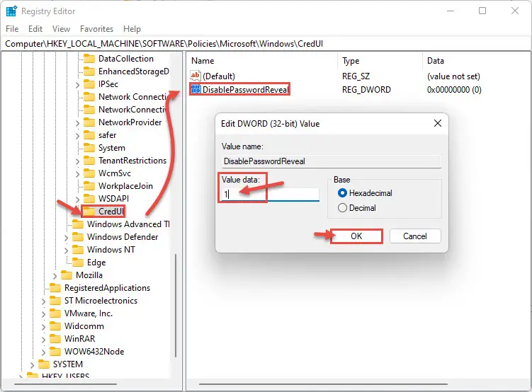532x392 pixels.
Task: Expand the NetworkProvider tree node
Action: click(x=77, y=123)
